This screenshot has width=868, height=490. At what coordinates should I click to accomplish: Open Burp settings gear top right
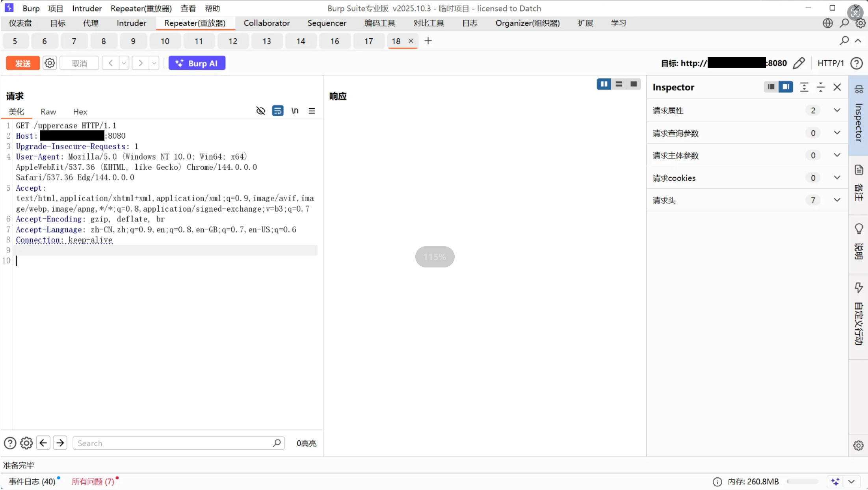coord(860,23)
